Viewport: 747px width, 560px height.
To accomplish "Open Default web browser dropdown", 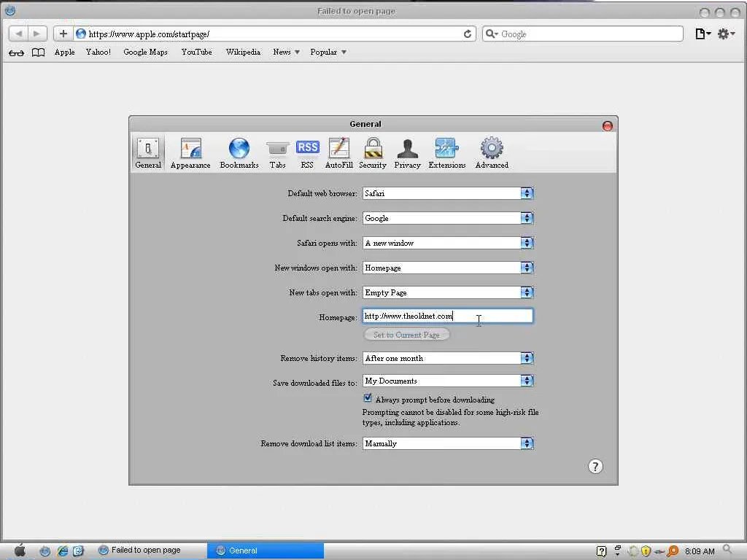I will 448,193.
